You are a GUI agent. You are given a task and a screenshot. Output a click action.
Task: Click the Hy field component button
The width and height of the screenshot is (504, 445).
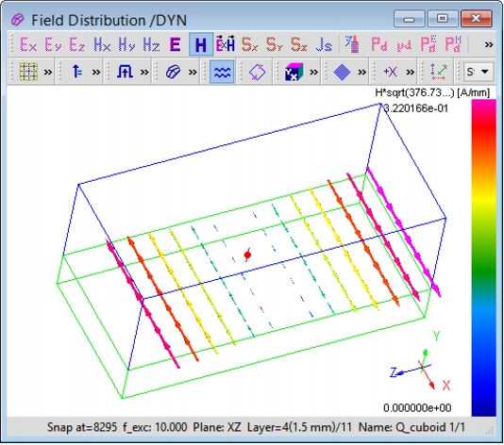click(126, 44)
